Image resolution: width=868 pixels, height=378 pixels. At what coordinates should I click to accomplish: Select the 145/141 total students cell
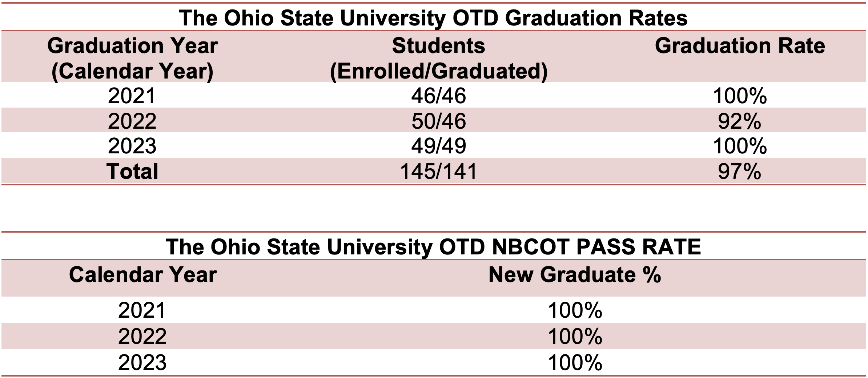438,171
